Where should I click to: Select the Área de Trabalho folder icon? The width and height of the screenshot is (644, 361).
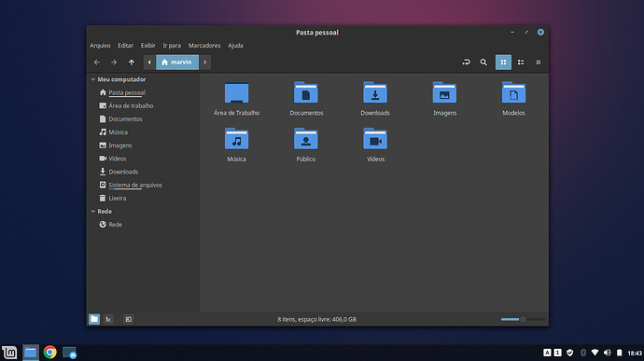click(236, 93)
